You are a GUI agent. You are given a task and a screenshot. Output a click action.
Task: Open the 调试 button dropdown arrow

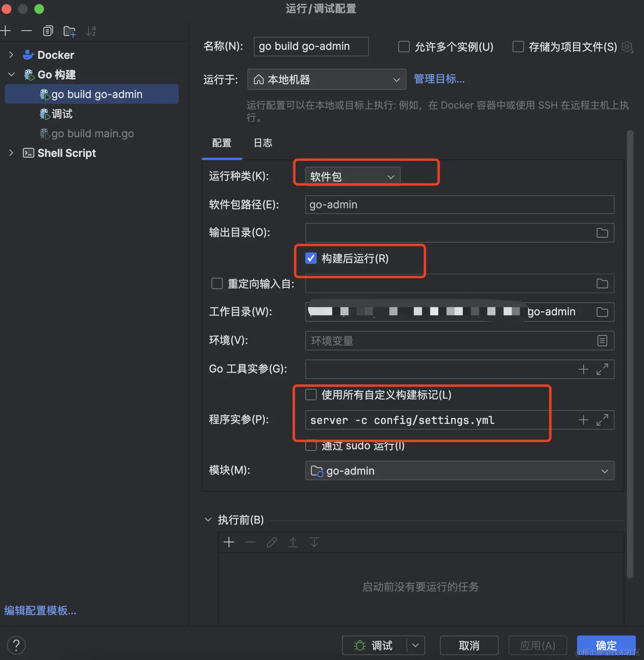tap(416, 645)
